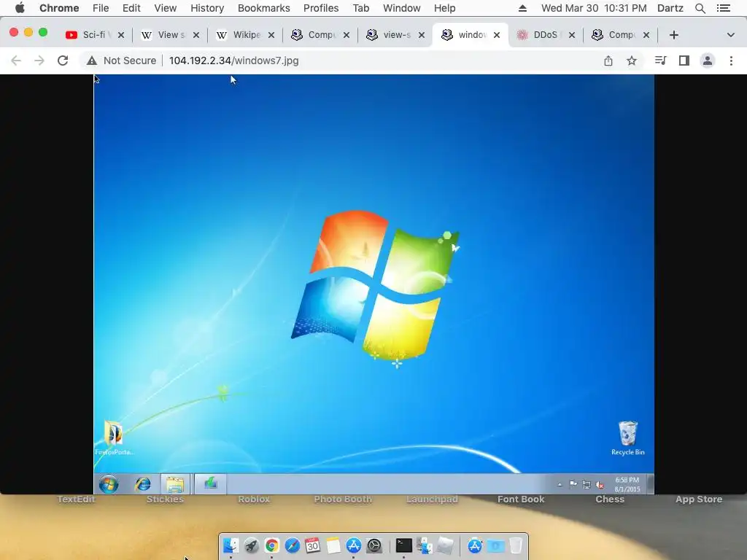Open the blue Downloads folder in the Dock
This screenshot has width=747, height=560.
[495, 545]
